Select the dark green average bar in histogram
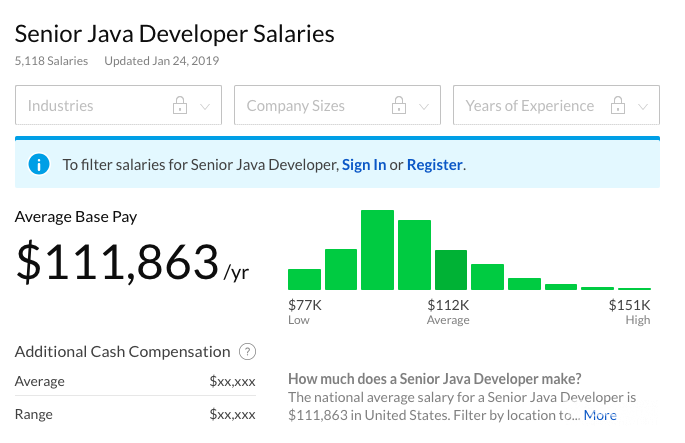 (451, 270)
